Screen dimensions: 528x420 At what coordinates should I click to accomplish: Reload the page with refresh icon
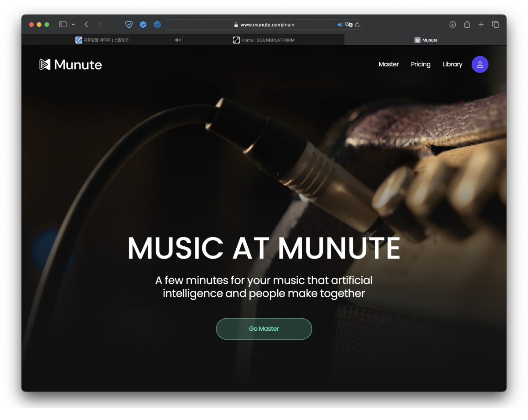tap(357, 25)
